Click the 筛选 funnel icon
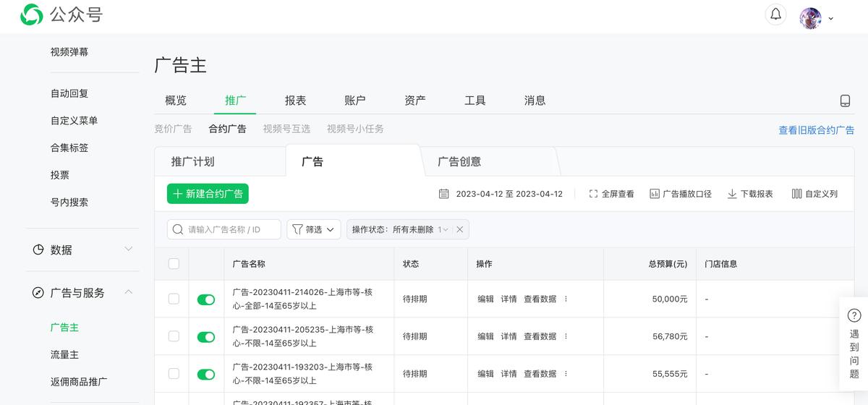The image size is (868, 405). click(x=297, y=229)
